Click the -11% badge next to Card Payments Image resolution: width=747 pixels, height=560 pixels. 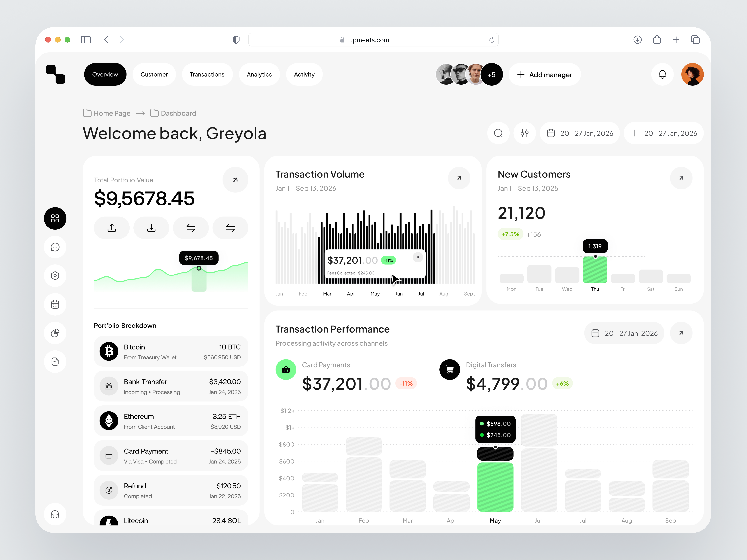(x=406, y=383)
